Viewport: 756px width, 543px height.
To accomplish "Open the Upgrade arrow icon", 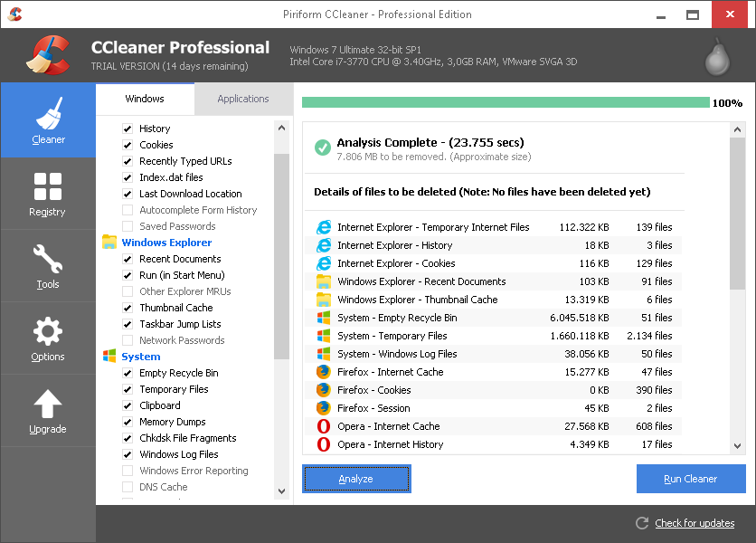I will click(x=48, y=404).
